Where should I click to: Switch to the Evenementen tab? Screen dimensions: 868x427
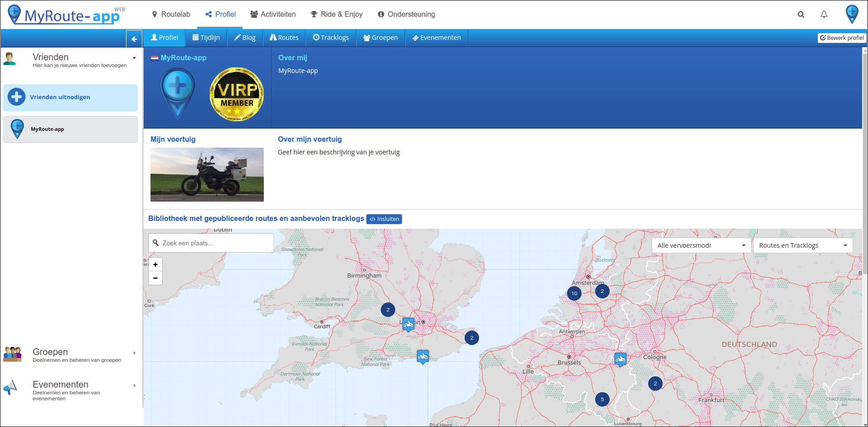tap(436, 38)
